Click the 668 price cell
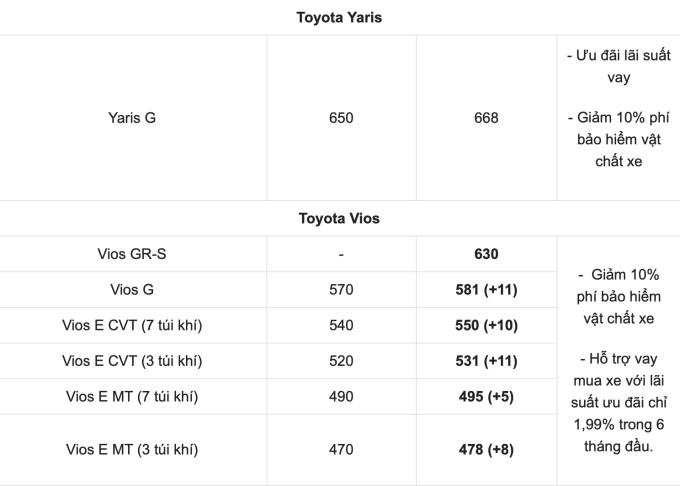Screen dimensions: 680x486 [486, 118]
